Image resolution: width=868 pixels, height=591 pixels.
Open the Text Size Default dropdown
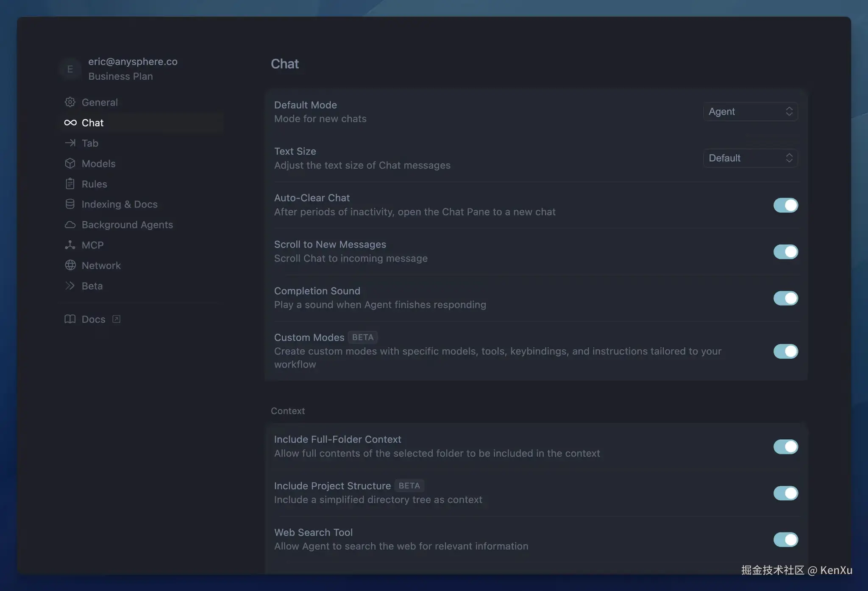click(x=750, y=158)
